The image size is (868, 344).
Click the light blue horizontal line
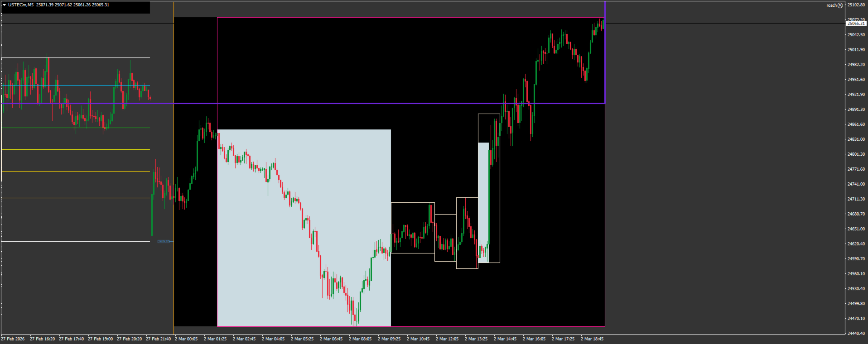(76, 85)
